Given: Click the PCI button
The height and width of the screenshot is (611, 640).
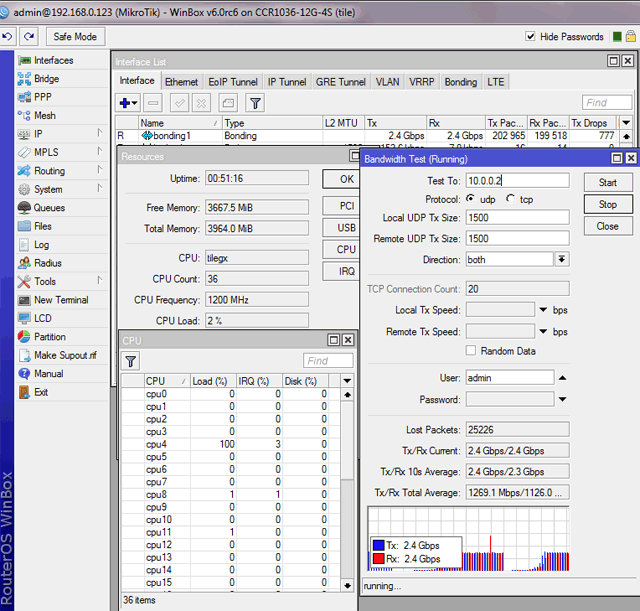Looking at the screenshot, I should tap(342, 206).
